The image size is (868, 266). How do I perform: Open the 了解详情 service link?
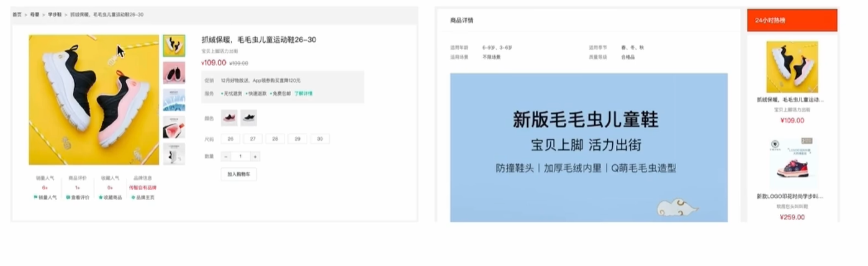(x=304, y=93)
